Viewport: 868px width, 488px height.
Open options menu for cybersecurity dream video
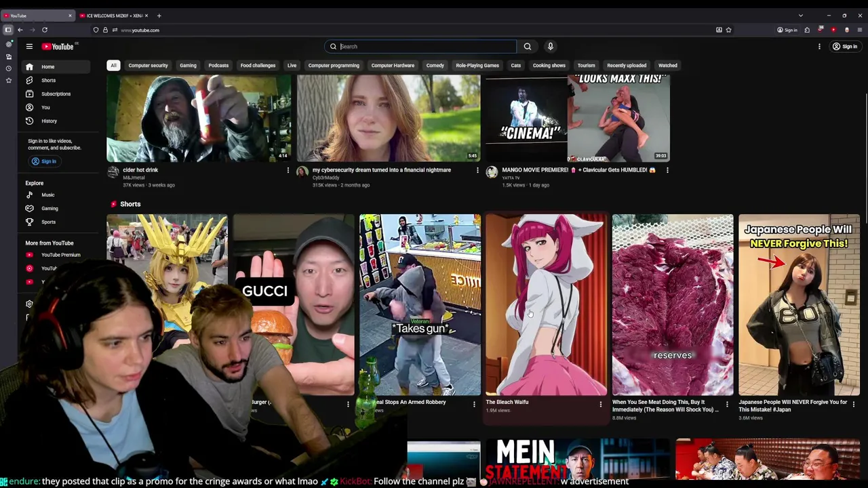coord(477,170)
